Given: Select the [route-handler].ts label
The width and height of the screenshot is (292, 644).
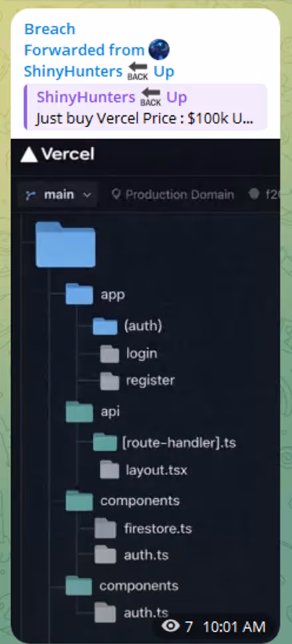Looking at the screenshot, I should [179, 443].
